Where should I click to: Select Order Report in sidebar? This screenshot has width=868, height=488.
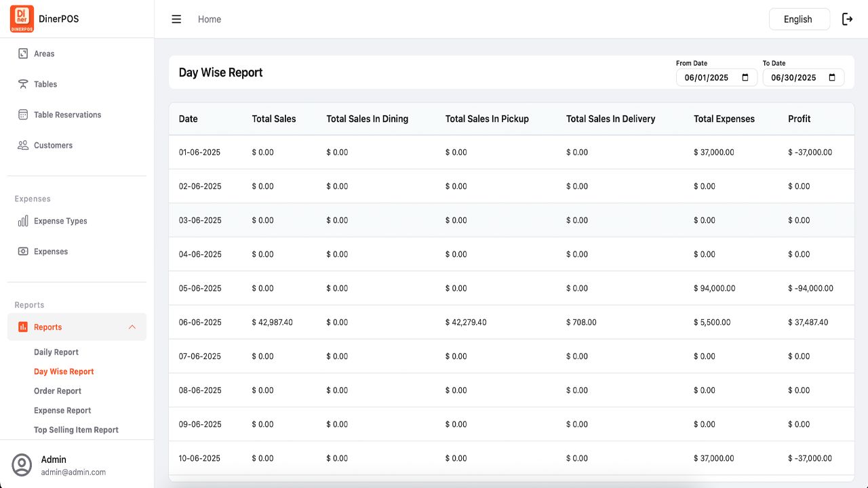tap(58, 391)
